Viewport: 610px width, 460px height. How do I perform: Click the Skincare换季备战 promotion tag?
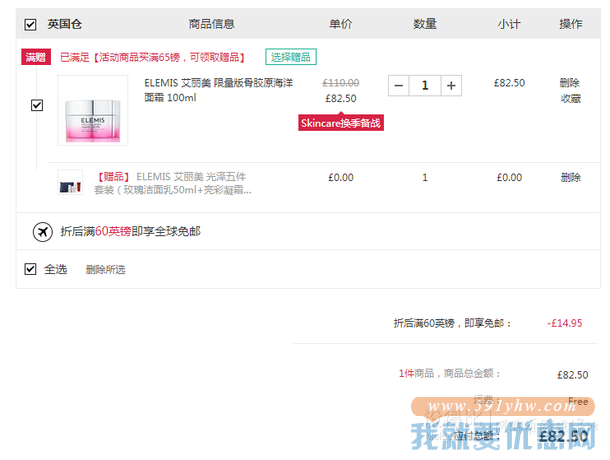click(x=341, y=123)
